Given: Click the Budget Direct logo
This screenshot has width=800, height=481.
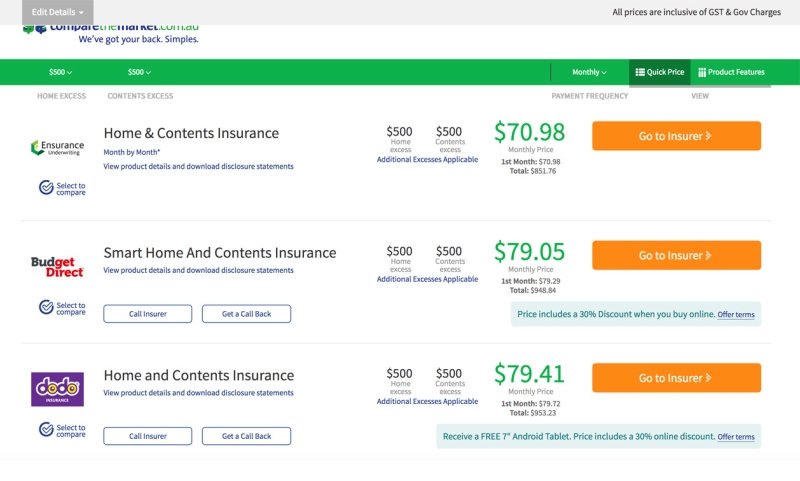Looking at the screenshot, I should pos(57,267).
